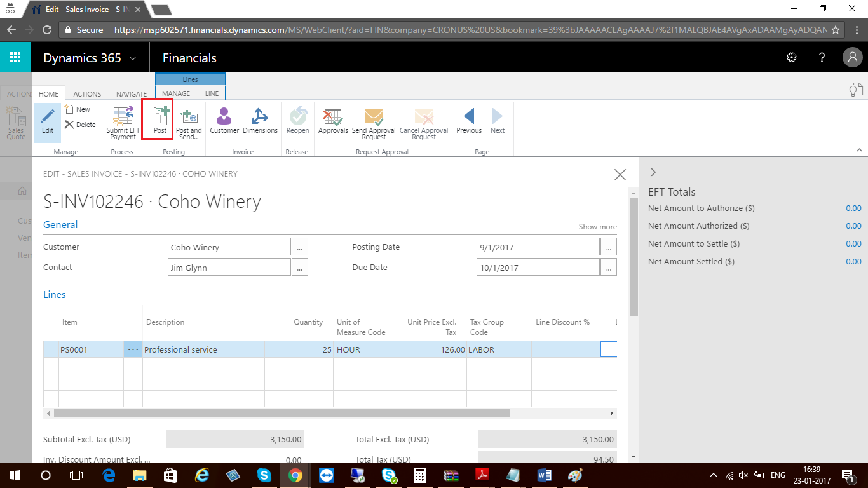The width and height of the screenshot is (868, 488).
Task: Click the Unit Price cell 126.00
Action: tap(433, 349)
